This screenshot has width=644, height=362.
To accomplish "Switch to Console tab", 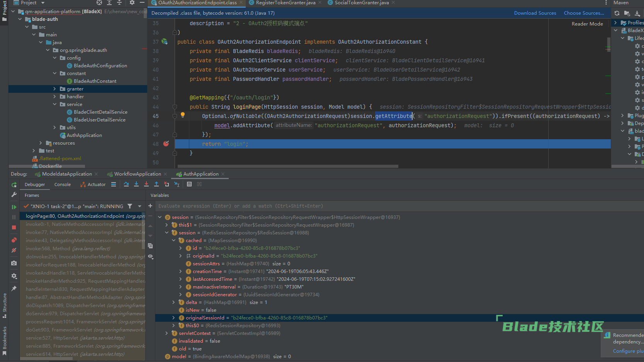I will tap(63, 184).
